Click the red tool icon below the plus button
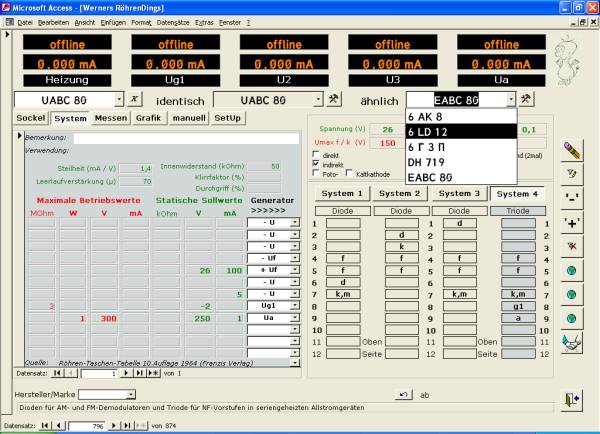600x434 pixels. coord(572,246)
